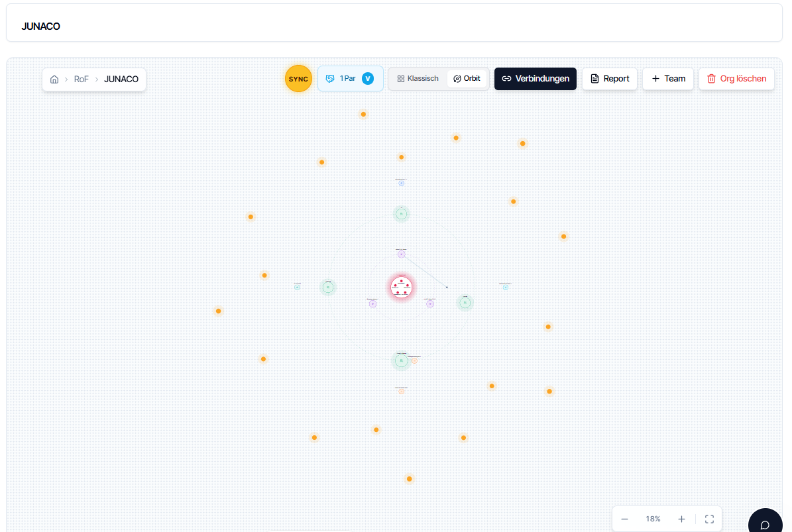Go to home via breadcrumb house icon
792x532 pixels.
tap(54, 80)
